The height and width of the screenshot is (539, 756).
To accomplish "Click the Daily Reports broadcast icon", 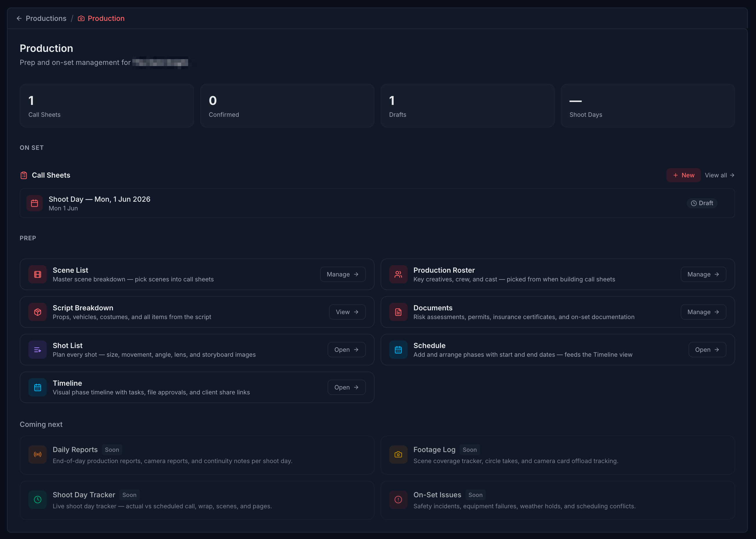I will coord(37,454).
